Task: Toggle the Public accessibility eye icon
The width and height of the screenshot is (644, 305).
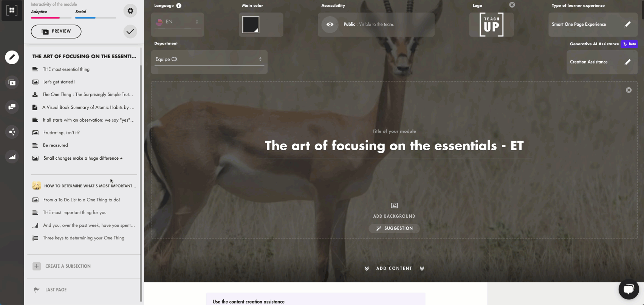Action: coord(330,24)
